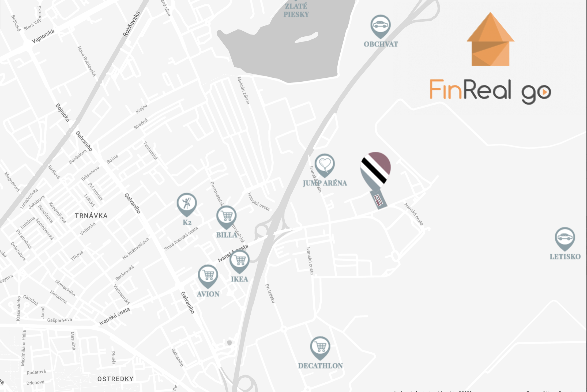Click the Zlaté Piesky lake label
The height and width of the screenshot is (392, 587).
pos(296,10)
